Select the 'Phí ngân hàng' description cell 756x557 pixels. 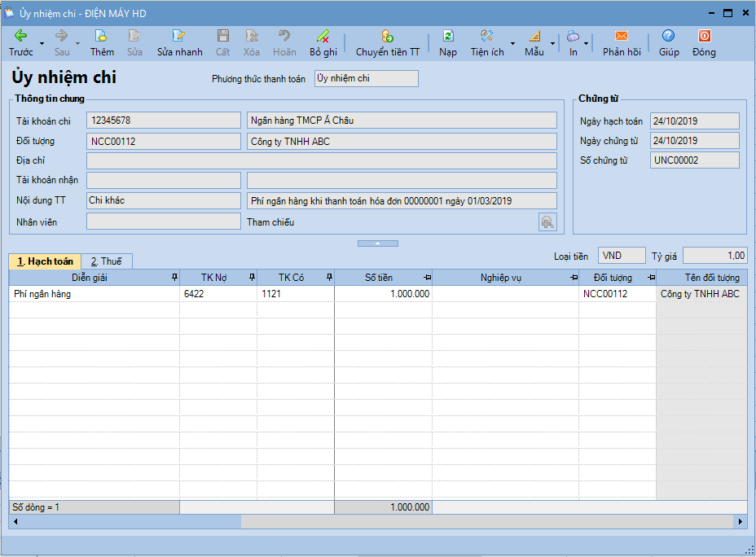[94, 294]
